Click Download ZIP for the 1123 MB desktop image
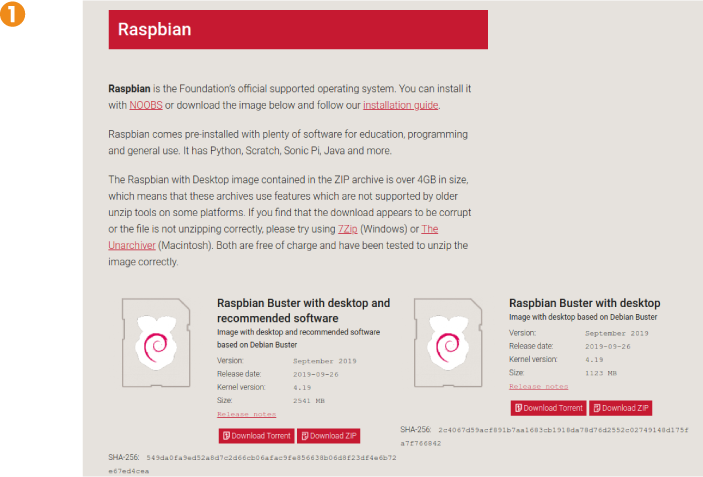The image size is (703, 477). pos(621,408)
